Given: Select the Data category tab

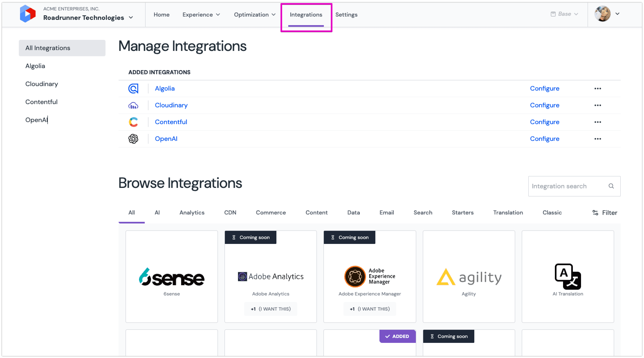Looking at the screenshot, I should pyautogui.click(x=353, y=212).
